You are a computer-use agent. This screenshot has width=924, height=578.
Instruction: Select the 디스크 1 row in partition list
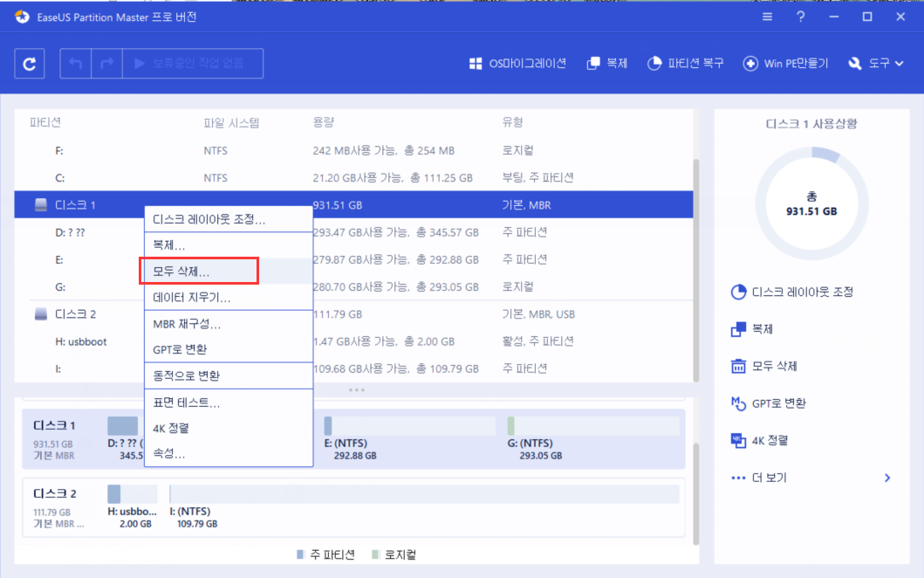(x=353, y=204)
